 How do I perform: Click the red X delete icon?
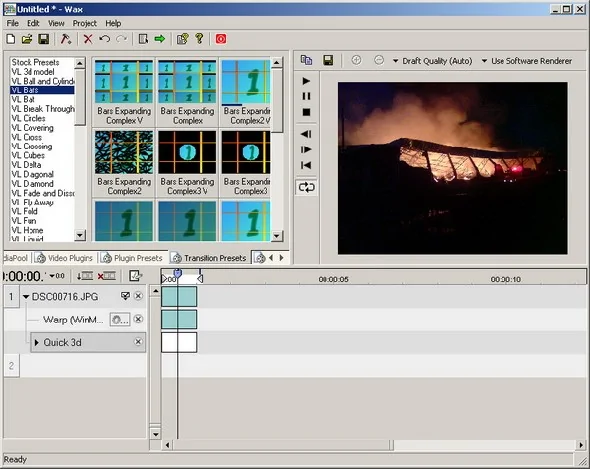88,39
